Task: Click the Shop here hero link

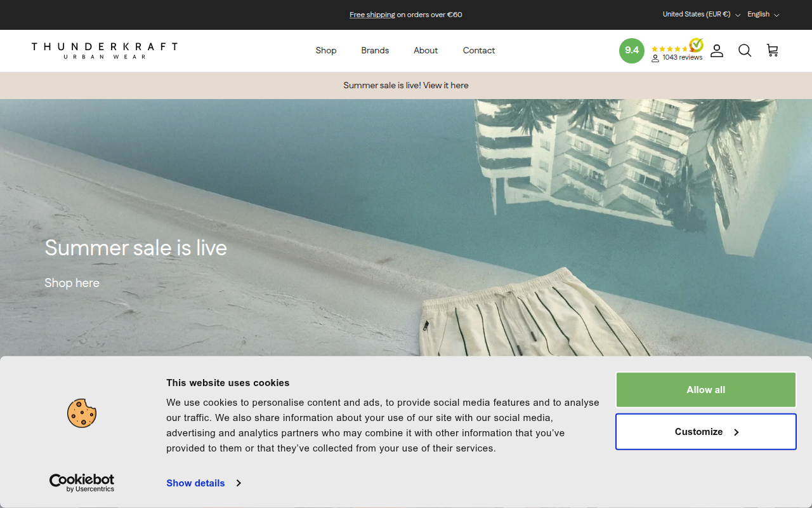Action: (72, 283)
